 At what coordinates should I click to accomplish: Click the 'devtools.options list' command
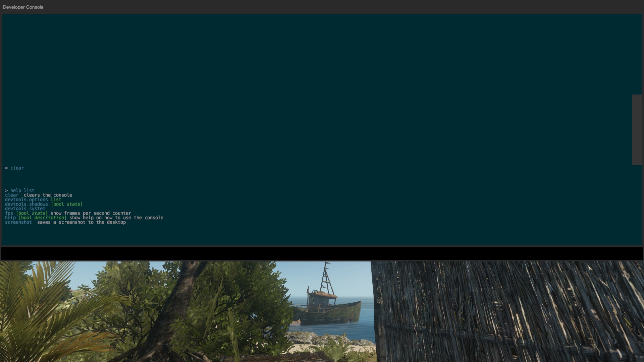33,199
